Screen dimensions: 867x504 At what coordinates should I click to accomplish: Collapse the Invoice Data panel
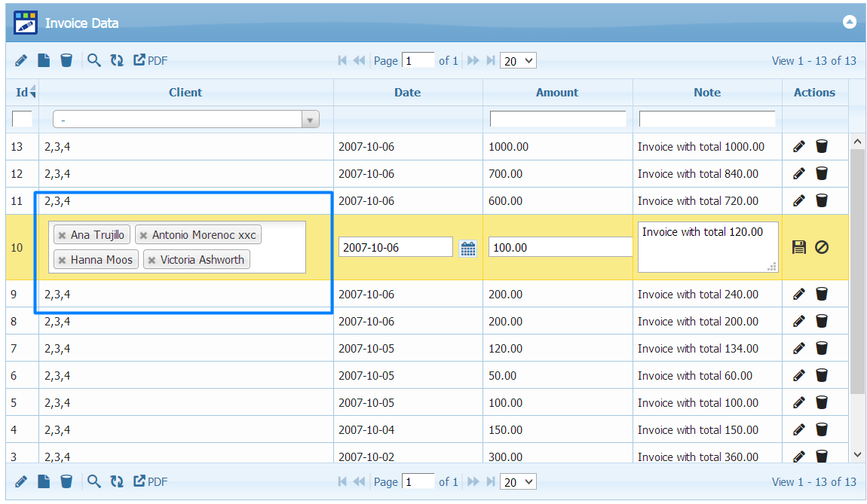[850, 22]
